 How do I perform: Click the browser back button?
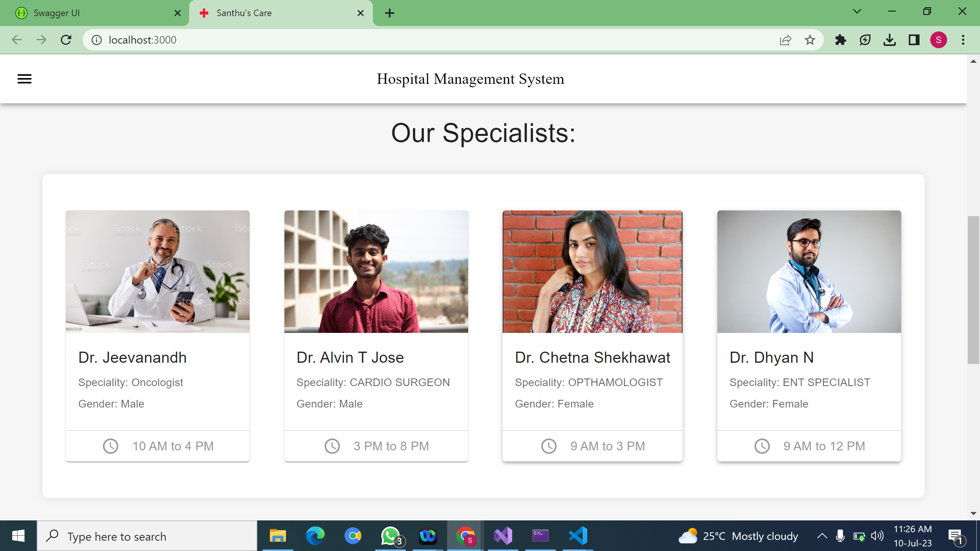tap(16, 39)
